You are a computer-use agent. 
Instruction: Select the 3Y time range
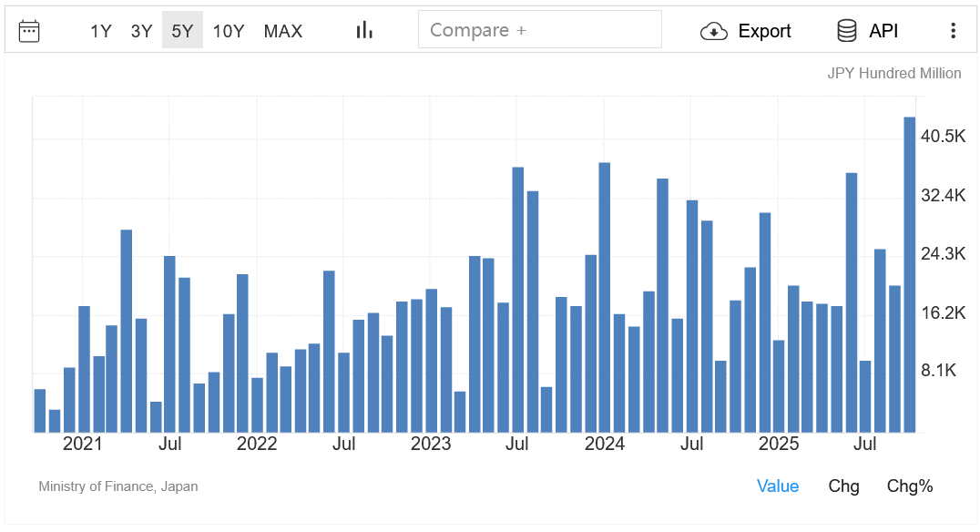tap(141, 30)
